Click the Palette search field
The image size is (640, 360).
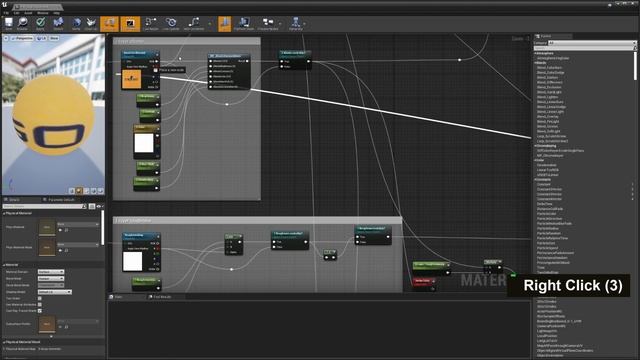[585, 48]
